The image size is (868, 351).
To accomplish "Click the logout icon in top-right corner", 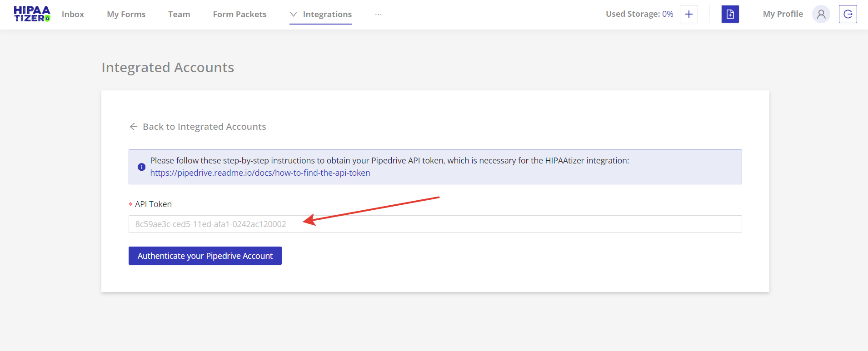I will [x=848, y=14].
